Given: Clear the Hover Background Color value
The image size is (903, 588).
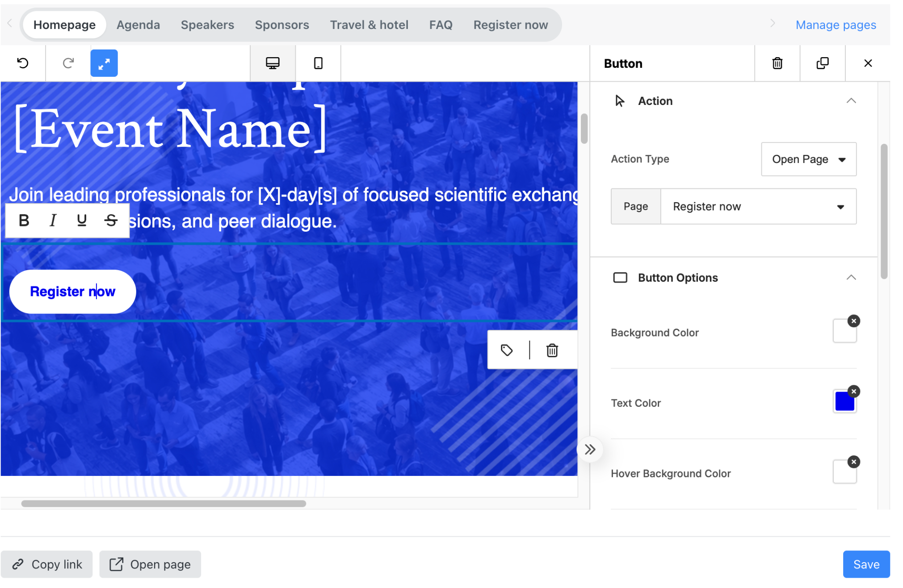Looking at the screenshot, I should tap(854, 462).
